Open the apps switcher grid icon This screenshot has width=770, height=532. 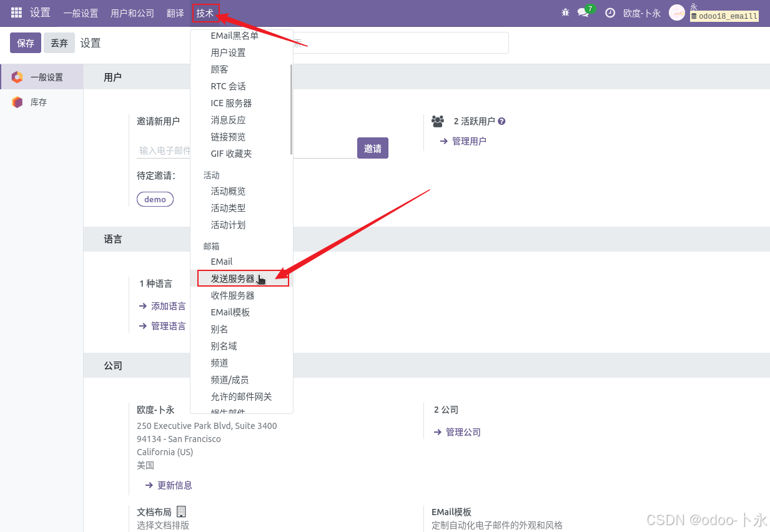pyautogui.click(x=15, y=12)
